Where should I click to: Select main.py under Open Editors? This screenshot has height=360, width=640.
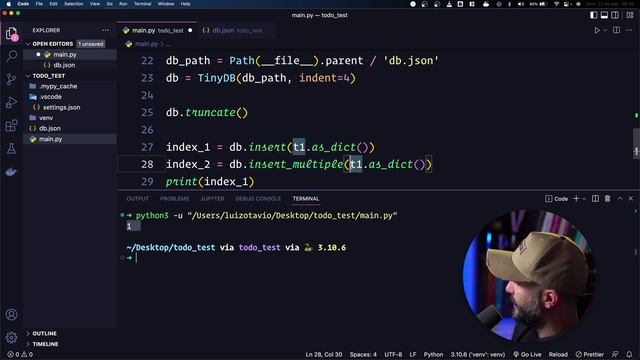click(70, 54)
